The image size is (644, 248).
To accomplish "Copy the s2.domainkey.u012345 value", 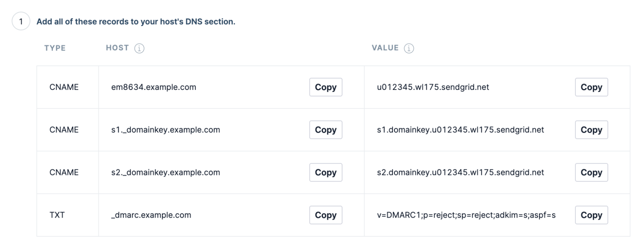I will click(x=591, y=172).
